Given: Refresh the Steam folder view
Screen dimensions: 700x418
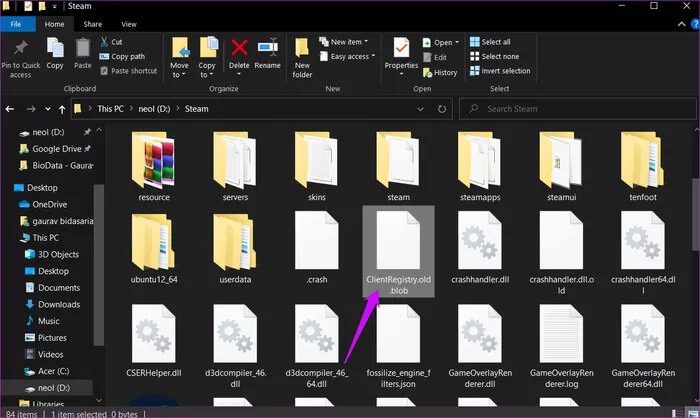Looking at the screenshot, I should [442, 109].
